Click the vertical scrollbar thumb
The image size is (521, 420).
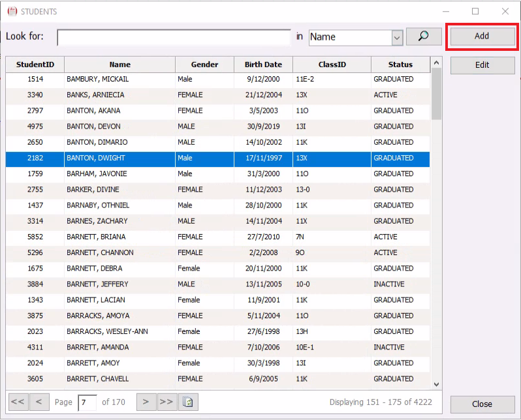tap(437, 94)
